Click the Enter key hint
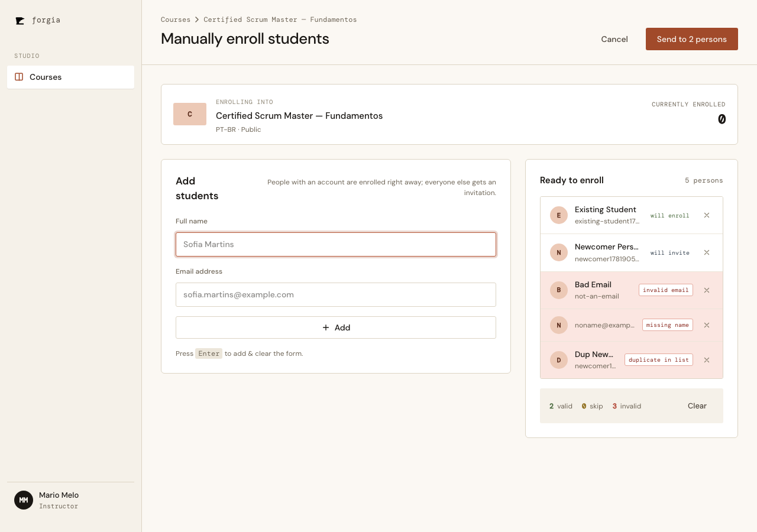757x532 pixels. pyautogui.click(x=209, y=353)
